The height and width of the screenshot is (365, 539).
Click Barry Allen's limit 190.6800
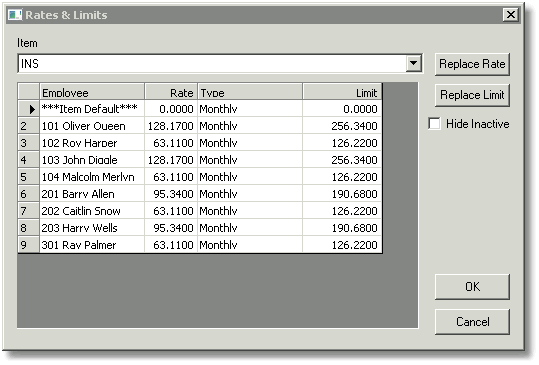(342, 194)
